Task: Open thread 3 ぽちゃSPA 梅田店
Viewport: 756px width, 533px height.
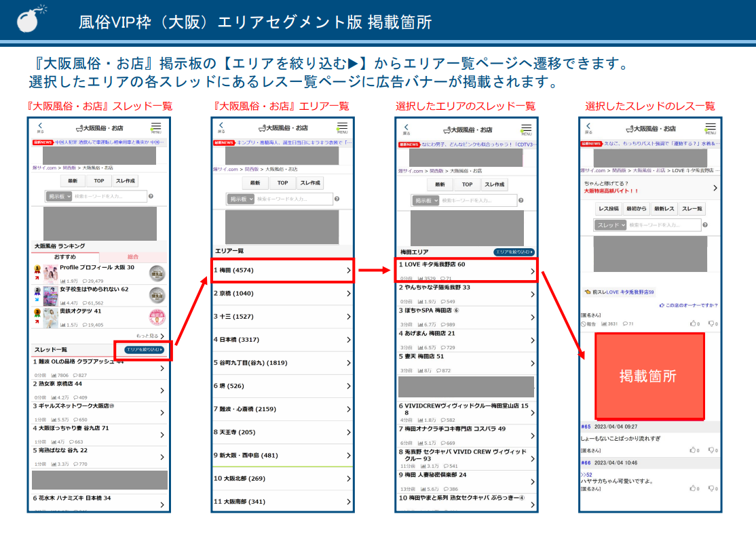Action: [x=466, y=317]
